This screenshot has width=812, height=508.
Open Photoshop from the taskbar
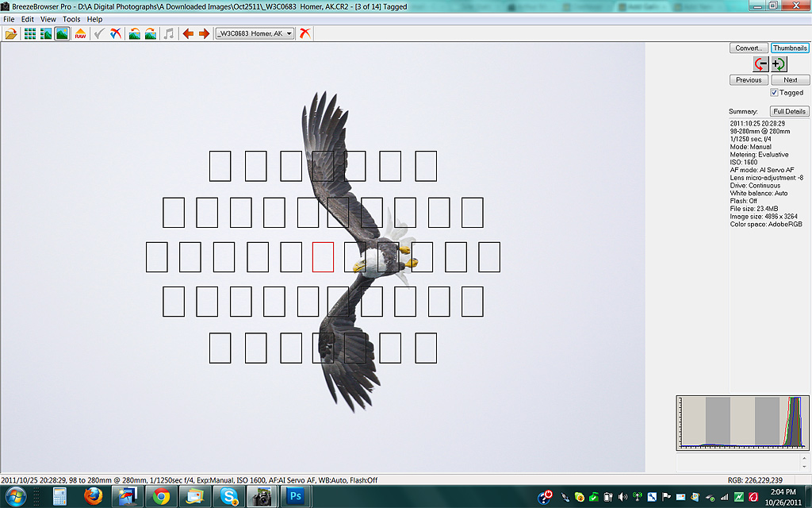tap(296, 497)
